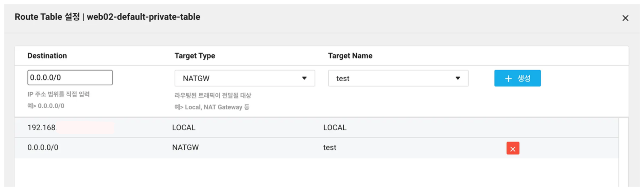Select the 0.0.0.0/0 destination in route list
The width and height of the screenshot is (644, 191).
43,148
